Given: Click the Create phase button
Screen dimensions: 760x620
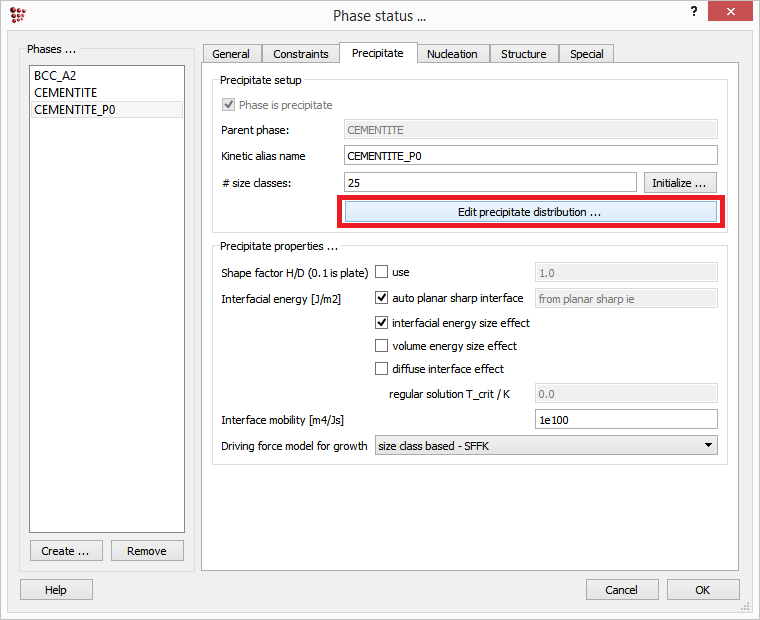Looking at the screenshot, I should [x=65, y=551].
